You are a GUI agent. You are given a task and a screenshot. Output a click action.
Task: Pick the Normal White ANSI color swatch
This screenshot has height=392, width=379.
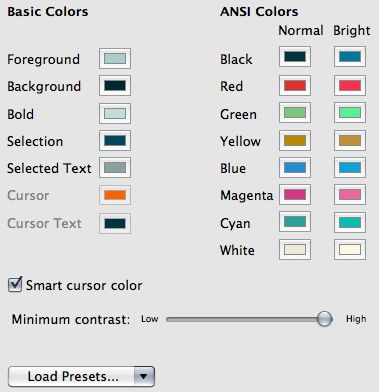click(295, 249)
